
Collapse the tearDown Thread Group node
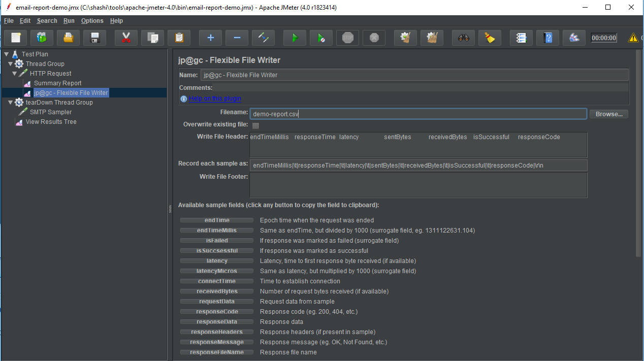point(11,103)
